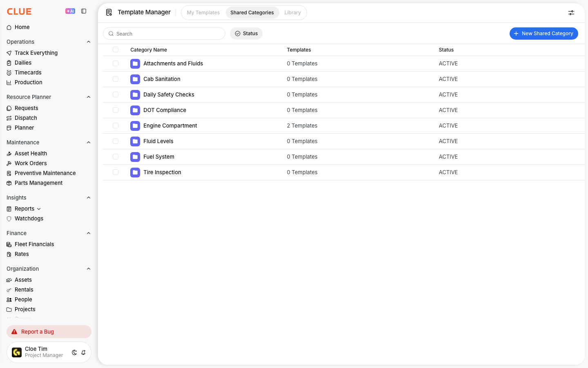Collapse the Resource Planner section chevron

[x=89, y=97]
